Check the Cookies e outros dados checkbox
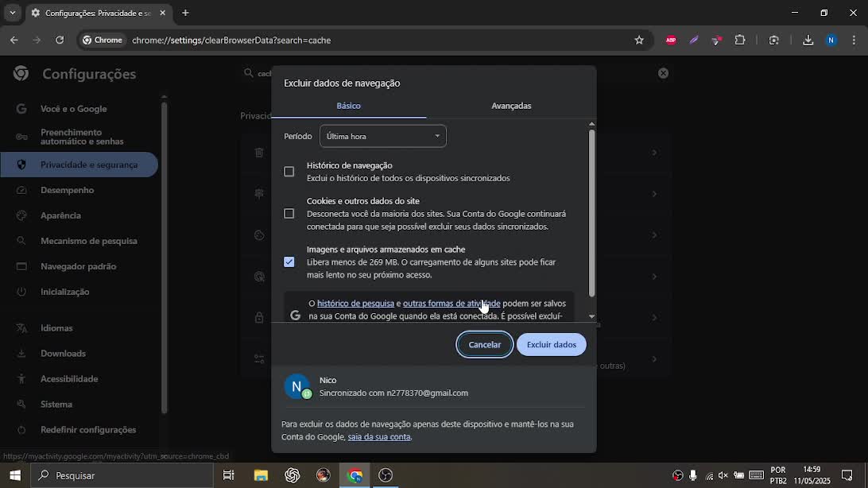 click(289, 214)
